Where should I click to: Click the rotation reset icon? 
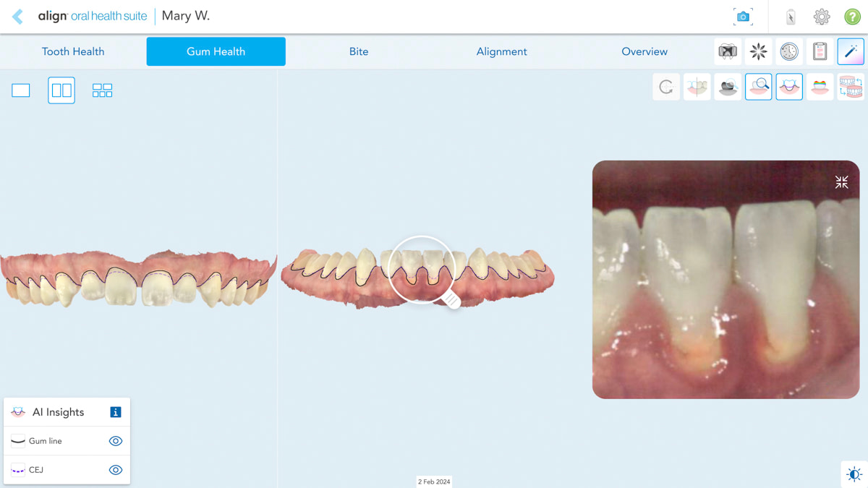665,87
